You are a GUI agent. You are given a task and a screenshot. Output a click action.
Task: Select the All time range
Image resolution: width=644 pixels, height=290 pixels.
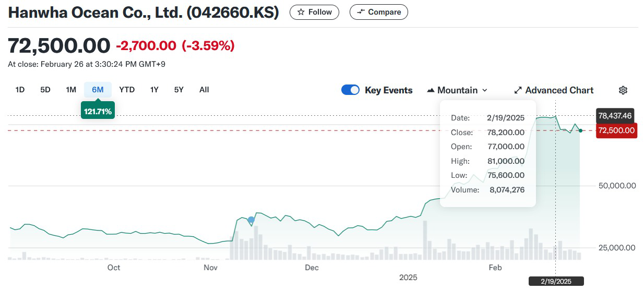coord(204,90)
